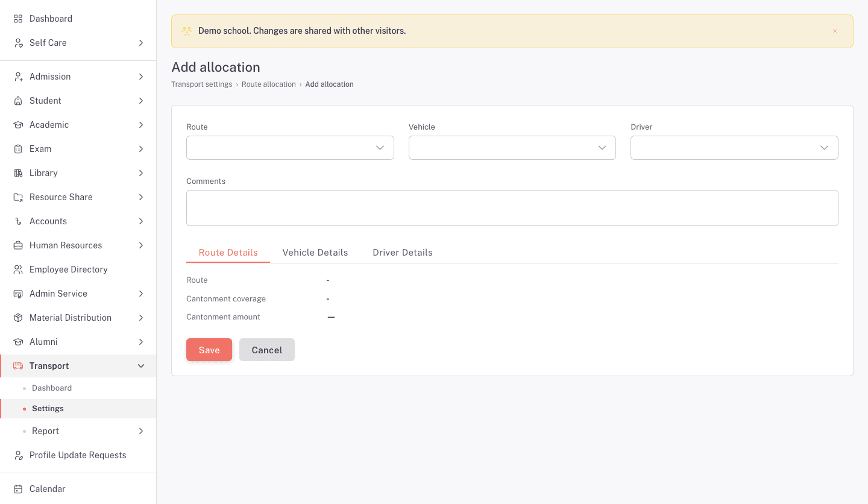Screen dimensions: 868x504
Task: Click the Academic graduation cap icon
Action: click(18, 125)
